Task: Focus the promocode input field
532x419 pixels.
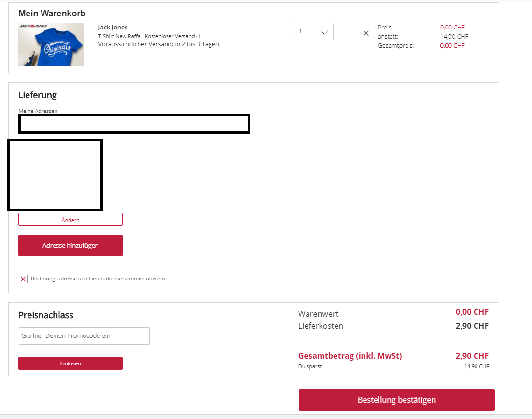Action: point(84,336)
